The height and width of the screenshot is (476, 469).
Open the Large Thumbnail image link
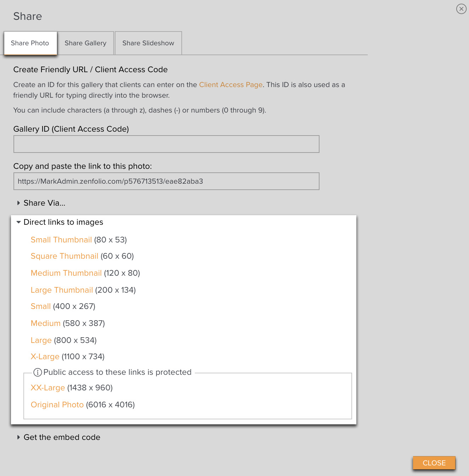pyautogui.click(x=62, y=290)
